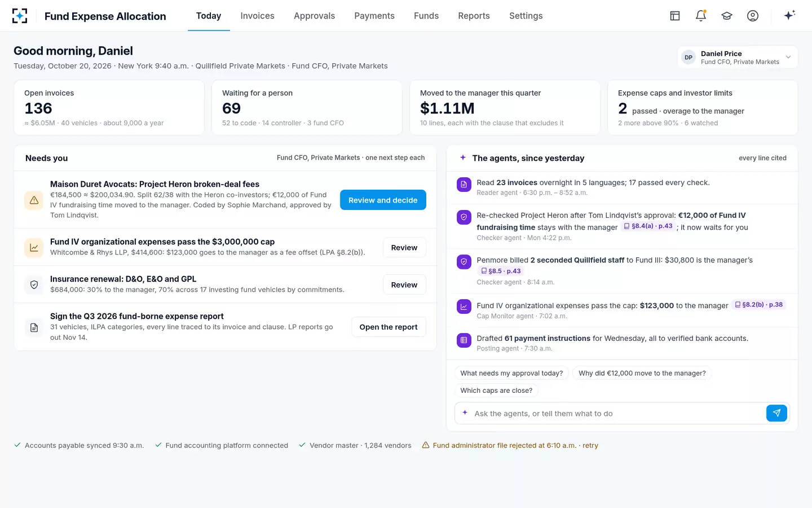The image size is (812, 508).
Task: Open the Payments tab
Action: point(374,16)
